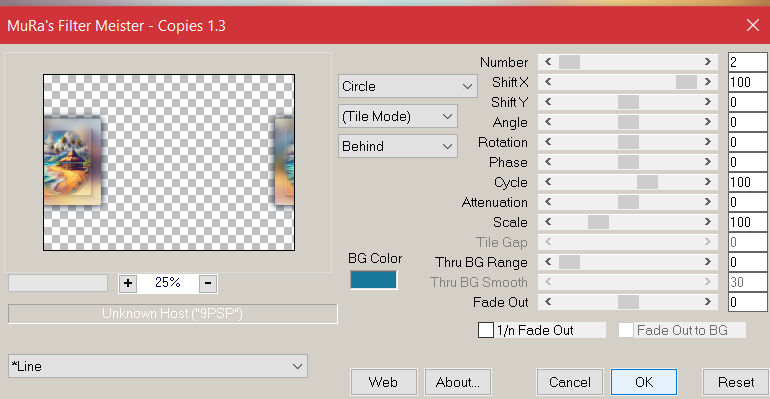Click the Reset button
The height and width of the screenshot is (399, 770).
[x=736, y=382]
